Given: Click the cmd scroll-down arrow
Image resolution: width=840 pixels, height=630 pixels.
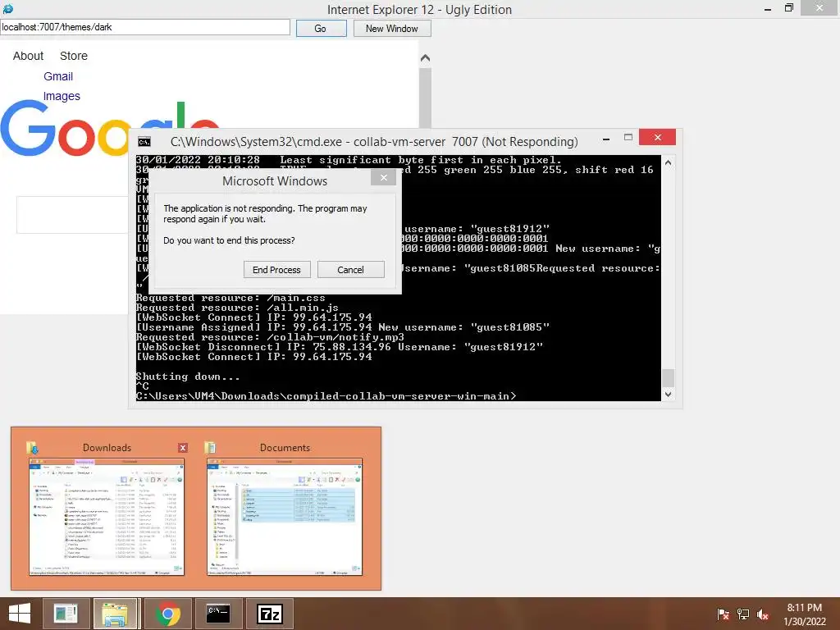Looking at the screenshot, I should [668, 395].
